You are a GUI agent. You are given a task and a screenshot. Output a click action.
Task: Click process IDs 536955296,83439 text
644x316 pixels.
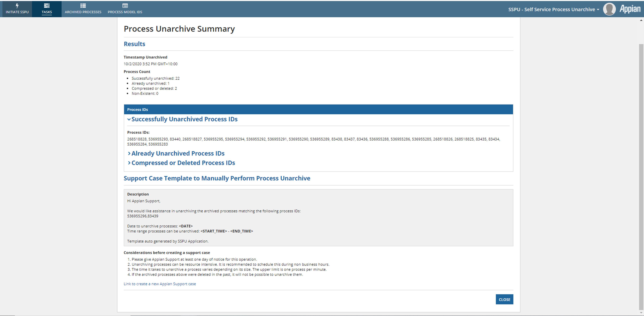(x=143, y=216)
